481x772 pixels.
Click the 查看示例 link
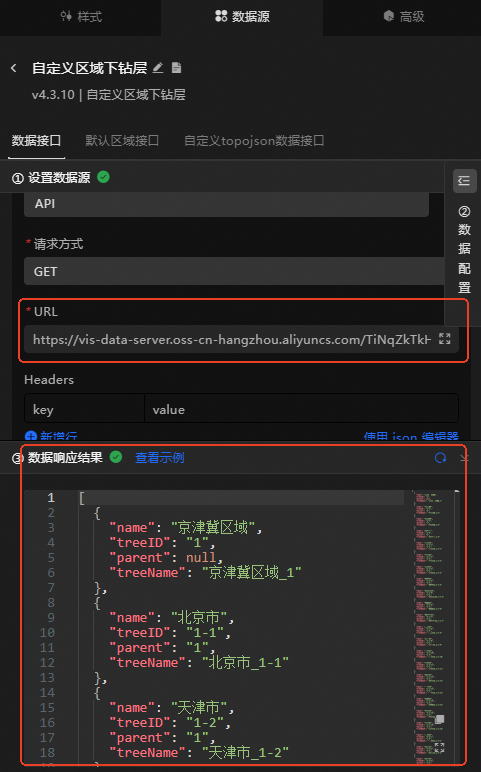[160, 458]
